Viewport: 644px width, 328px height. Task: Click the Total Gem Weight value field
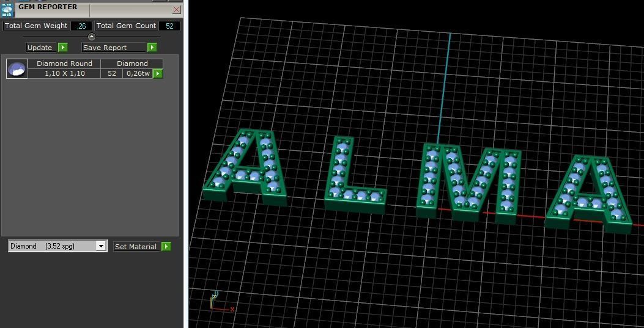click(x=81, y=26)
